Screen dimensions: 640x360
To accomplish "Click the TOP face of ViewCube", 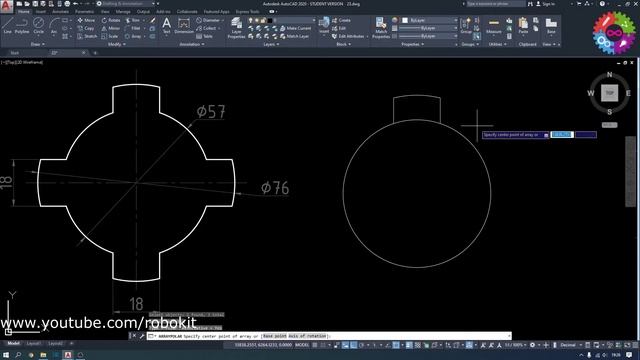I will (609, 93).
